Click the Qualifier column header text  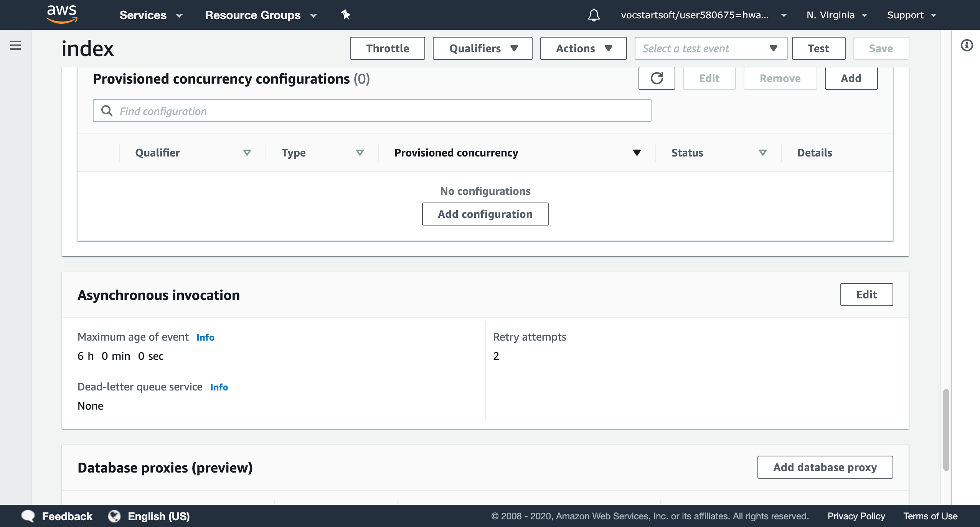coord(157,153)
